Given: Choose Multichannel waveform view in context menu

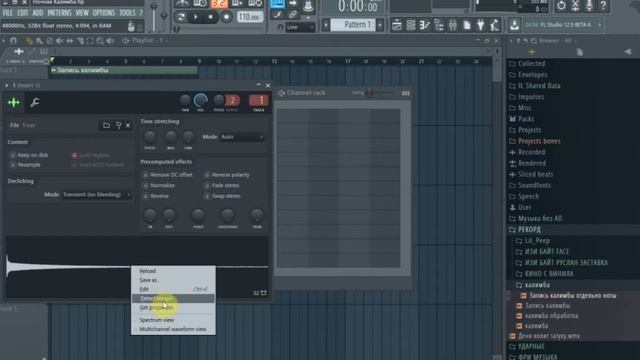Looking at the screenshot, I should (x=173, y=329).
